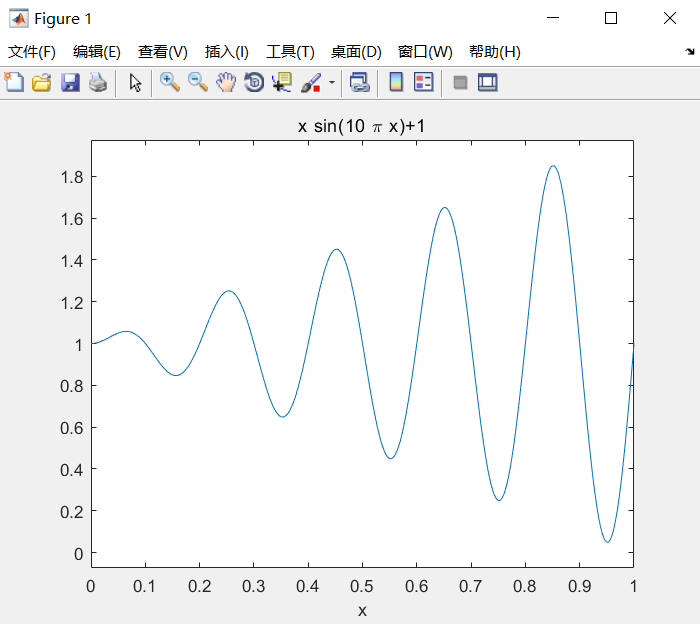Click the dock figure arrow at menu bar end
Screen dimensions: 700x624
690,52
